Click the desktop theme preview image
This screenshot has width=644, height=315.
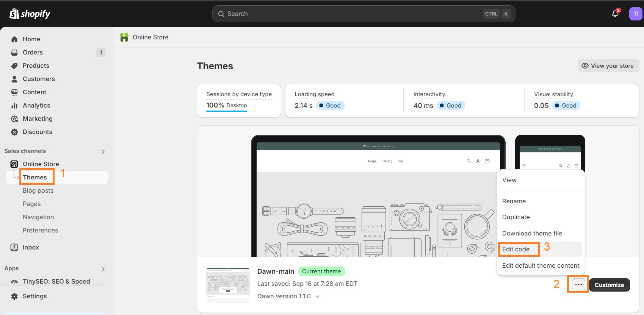pyautogui.click(x=378, y=196)
